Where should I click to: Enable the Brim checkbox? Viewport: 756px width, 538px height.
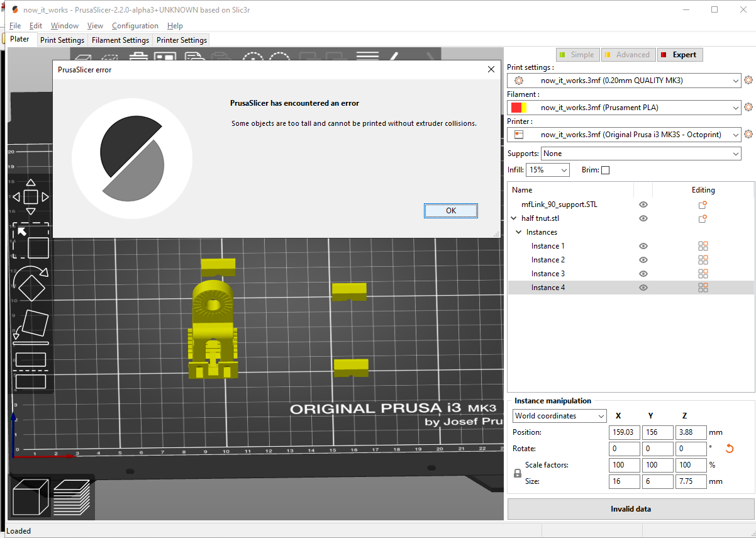605,170
